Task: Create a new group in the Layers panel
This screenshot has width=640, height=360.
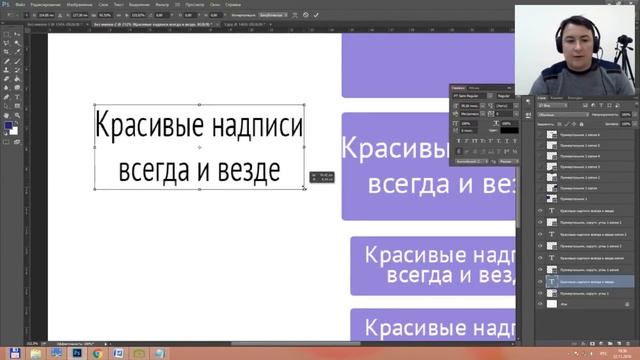Action: pos(610,344)
